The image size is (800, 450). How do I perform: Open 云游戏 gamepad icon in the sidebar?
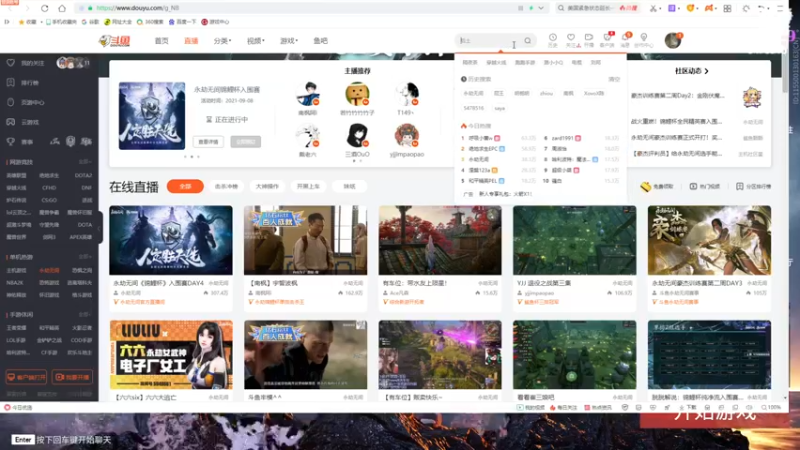click(11, 122)
